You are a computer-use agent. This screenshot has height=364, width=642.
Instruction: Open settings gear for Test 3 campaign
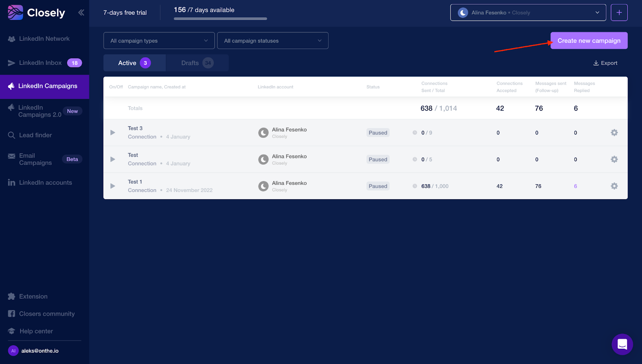[x=614, y=133]
